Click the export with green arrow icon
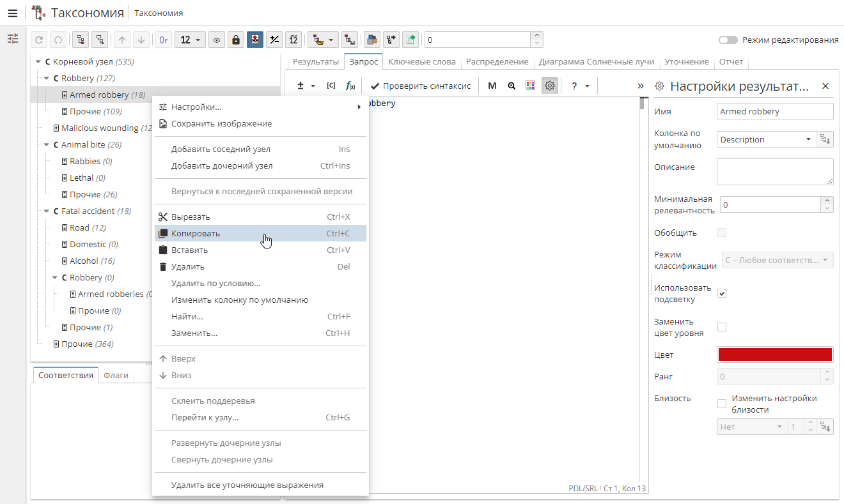 point(410,40)
